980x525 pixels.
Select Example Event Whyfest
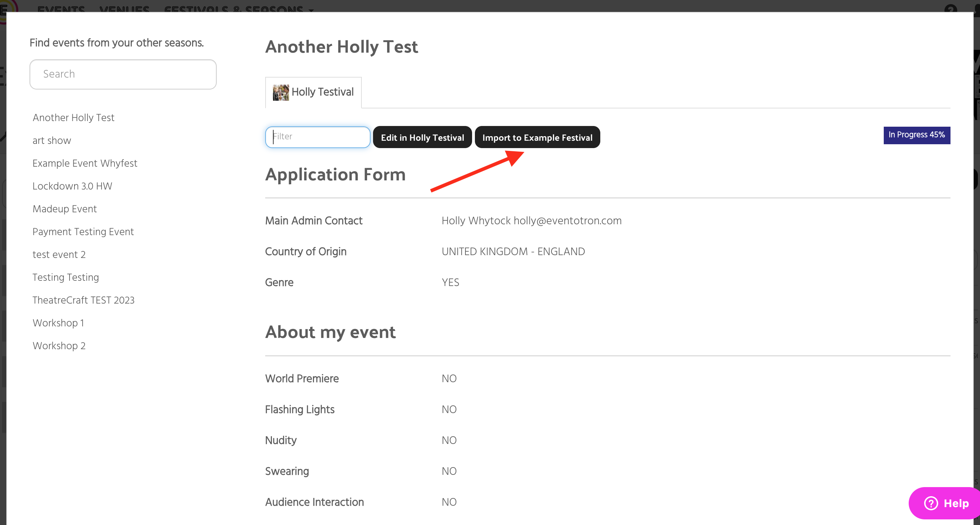tap(85, 164)
